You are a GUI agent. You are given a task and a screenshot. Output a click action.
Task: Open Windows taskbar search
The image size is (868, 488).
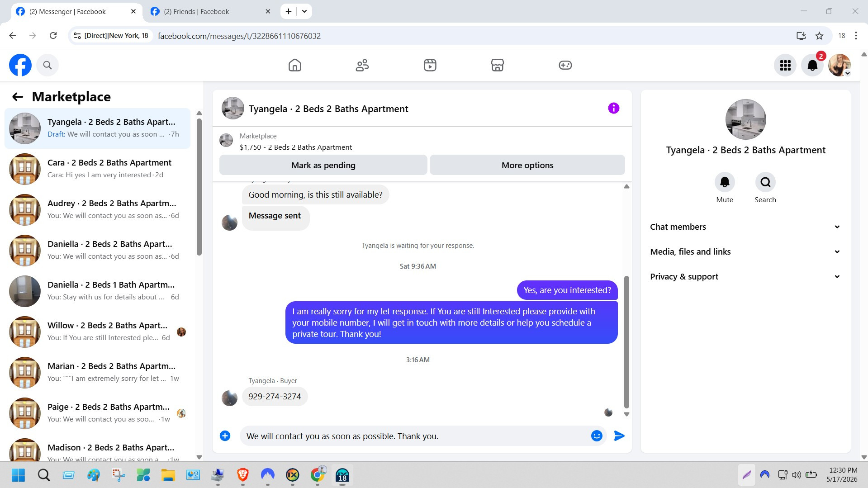point(43,475)
